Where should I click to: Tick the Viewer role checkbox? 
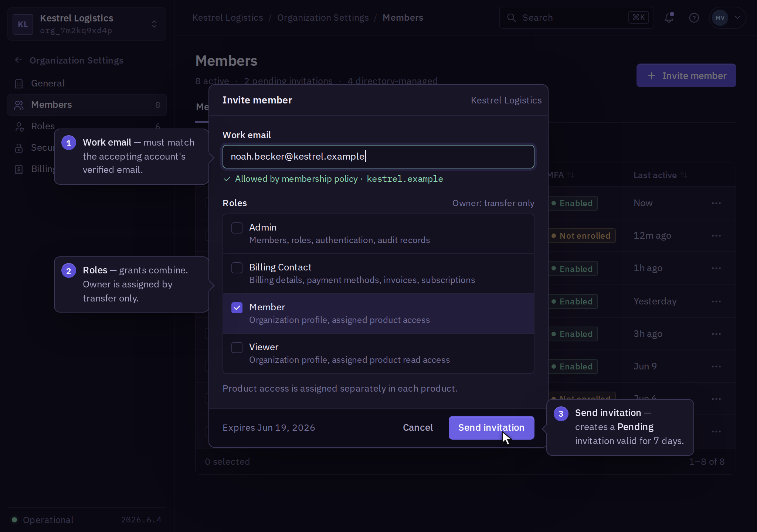237,348
